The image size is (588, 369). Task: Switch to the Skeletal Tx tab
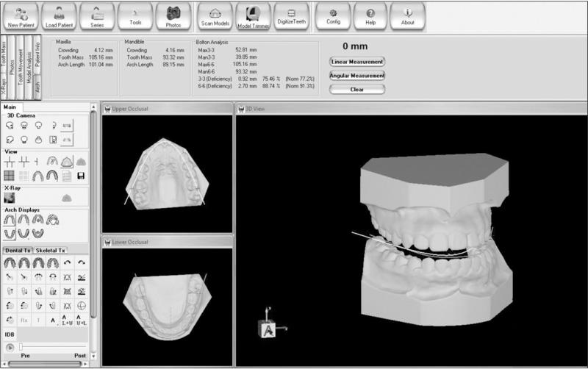(x=51, y=251)
